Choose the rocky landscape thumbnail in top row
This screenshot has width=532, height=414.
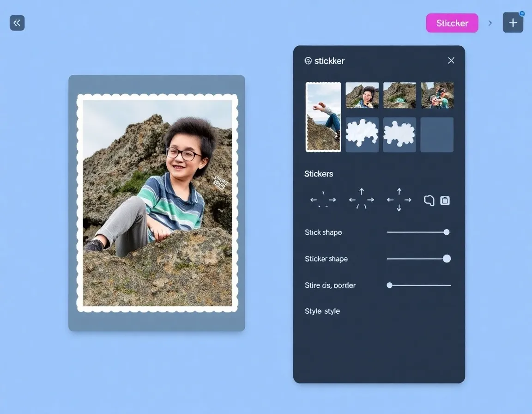pos(399,95)
